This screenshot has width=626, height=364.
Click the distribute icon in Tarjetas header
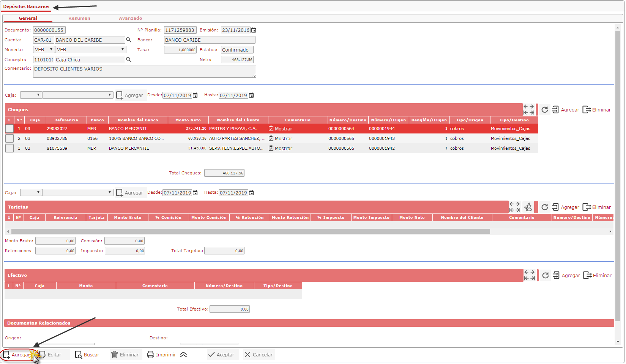pos(528,207)
